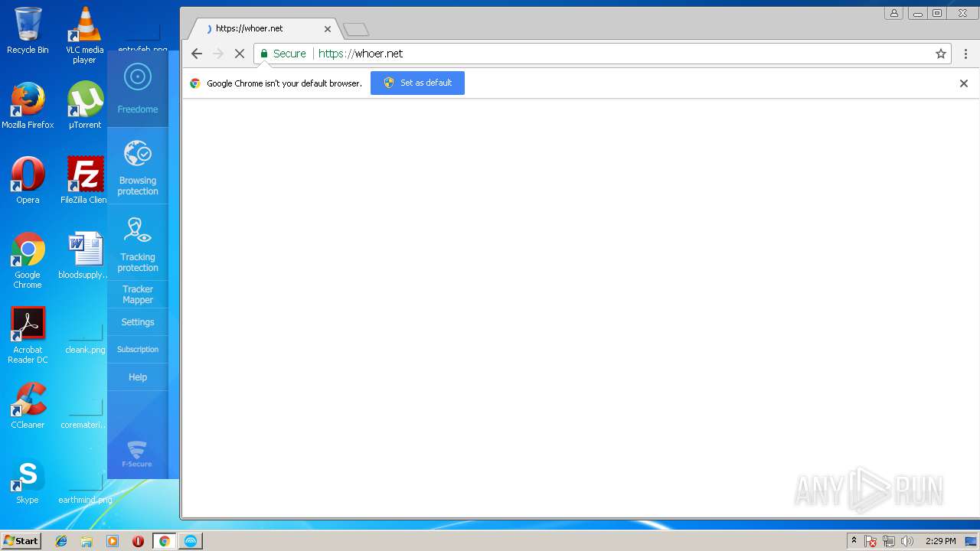Screen dimensions: 980x551
Task: Dismiss the default browser notification bar
Action: point(964,83)
